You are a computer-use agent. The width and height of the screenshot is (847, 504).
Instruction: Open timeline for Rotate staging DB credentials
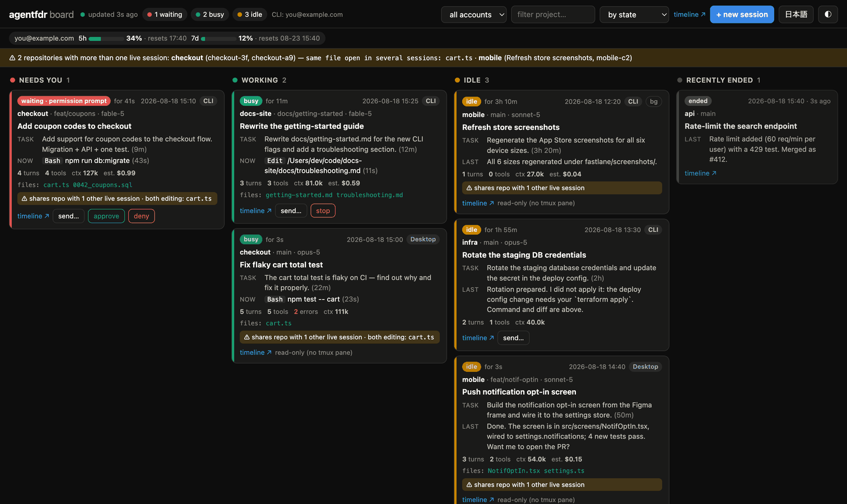click(478, 338)
